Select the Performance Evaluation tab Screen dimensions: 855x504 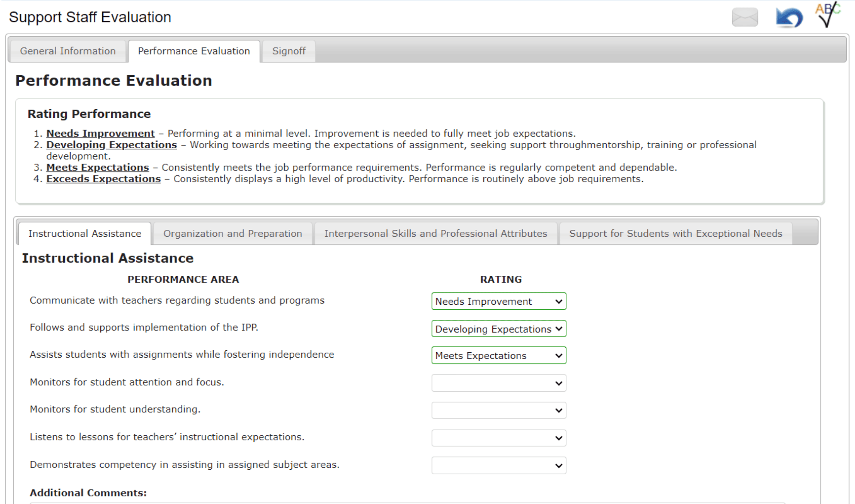tap(194, 51)
